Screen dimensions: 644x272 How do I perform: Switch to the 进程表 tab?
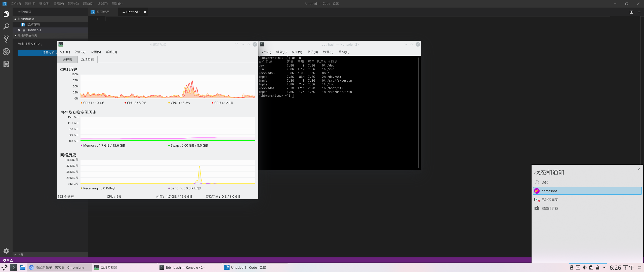[x=67, y=60]
